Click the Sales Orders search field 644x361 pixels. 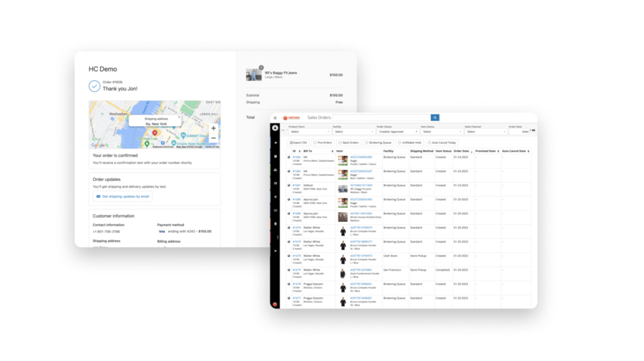pyautogui.click(x=381, y=118)
